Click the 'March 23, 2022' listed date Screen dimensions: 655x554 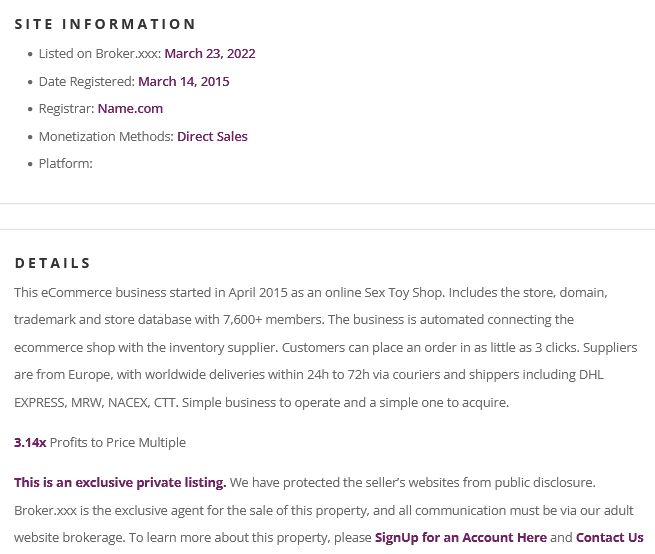pos(210,53)
